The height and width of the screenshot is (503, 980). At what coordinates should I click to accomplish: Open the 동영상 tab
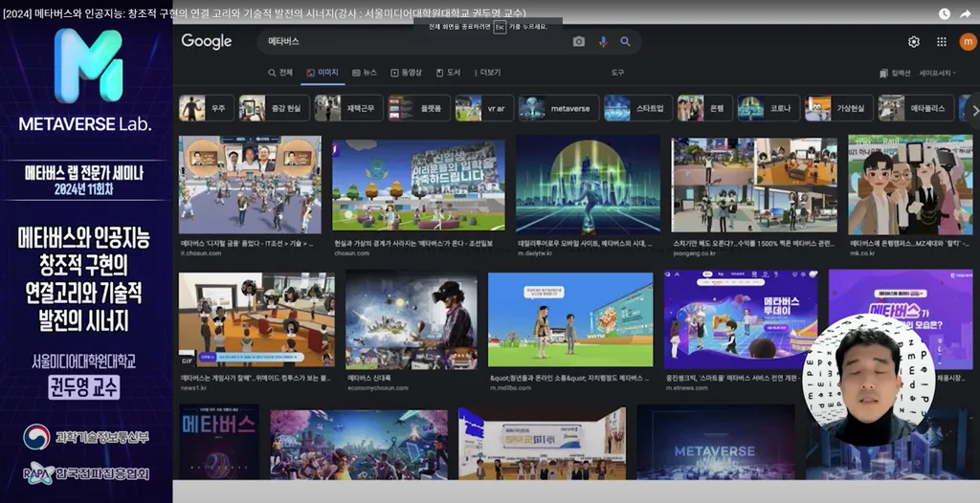click(x=406, y=73)
